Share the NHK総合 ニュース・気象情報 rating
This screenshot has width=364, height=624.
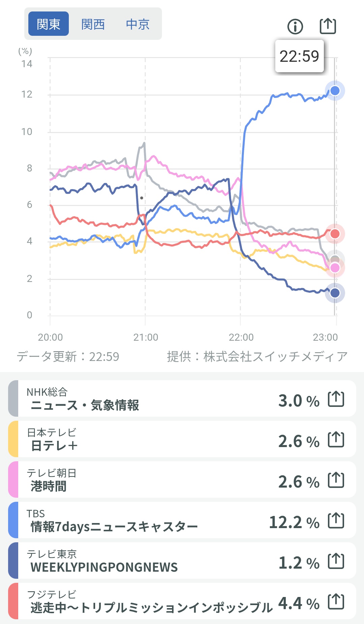pyautogui.click(x=336, y=399)
